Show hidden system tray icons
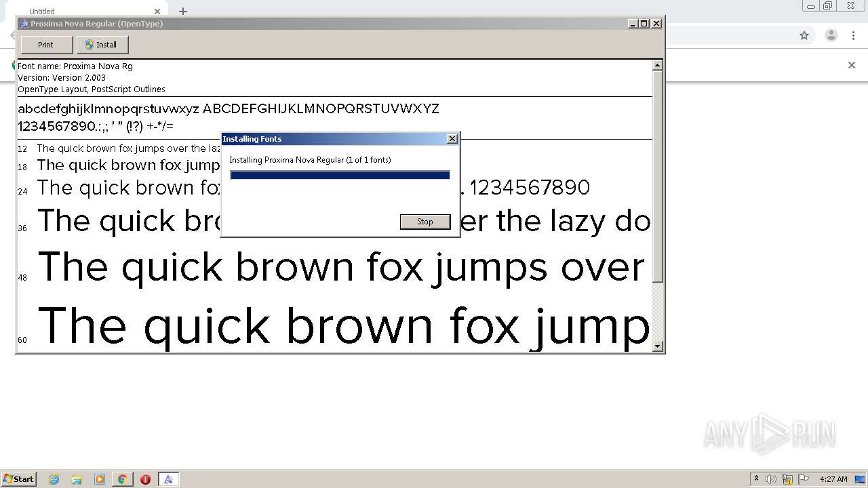 756,479
